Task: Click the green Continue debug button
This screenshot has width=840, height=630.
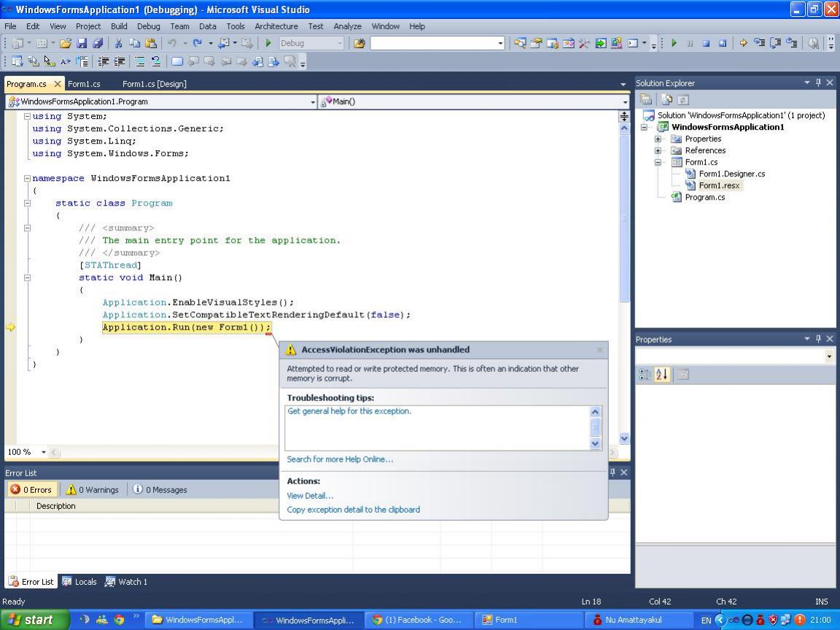Action: (x=674, y=44)
